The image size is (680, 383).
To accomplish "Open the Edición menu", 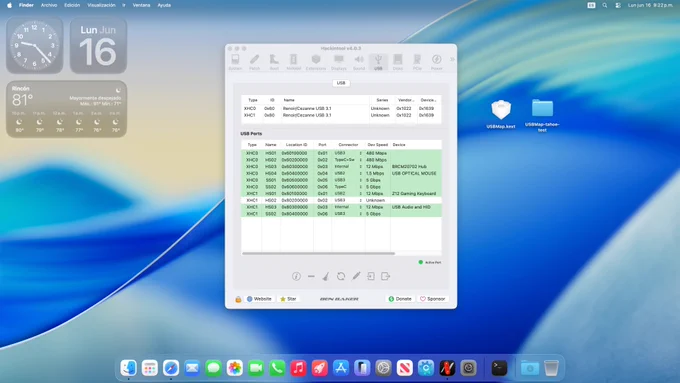I will click(72, 5).
